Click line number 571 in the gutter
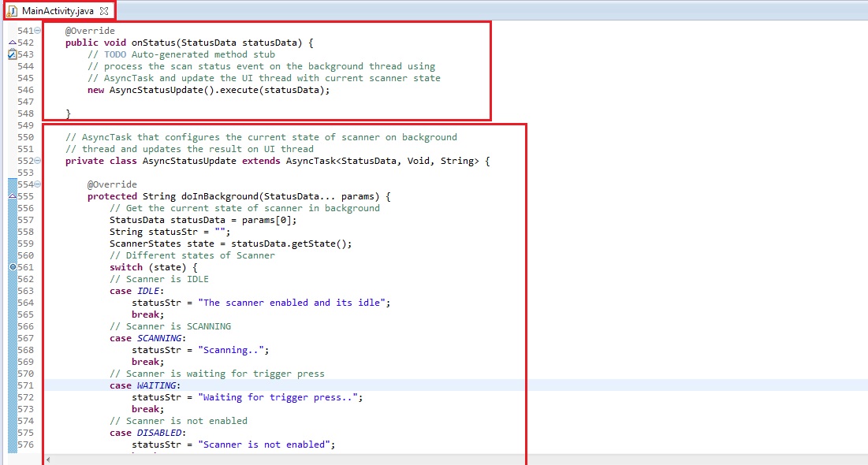This screenshot has height=465, width=868. 25,385
